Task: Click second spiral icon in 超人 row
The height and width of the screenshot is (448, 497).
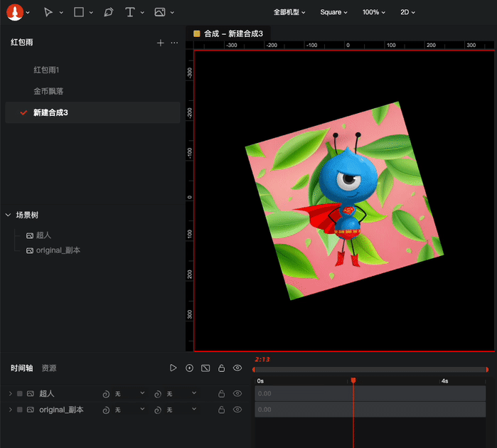Action: point(158,394)
